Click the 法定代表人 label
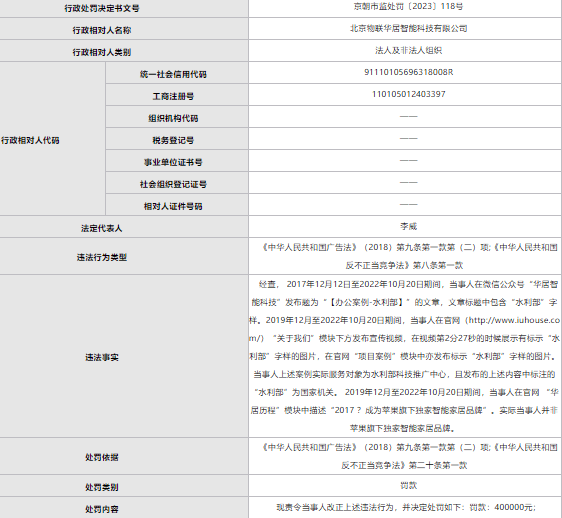Screen dimensions: 562x518 coord(102,228)
